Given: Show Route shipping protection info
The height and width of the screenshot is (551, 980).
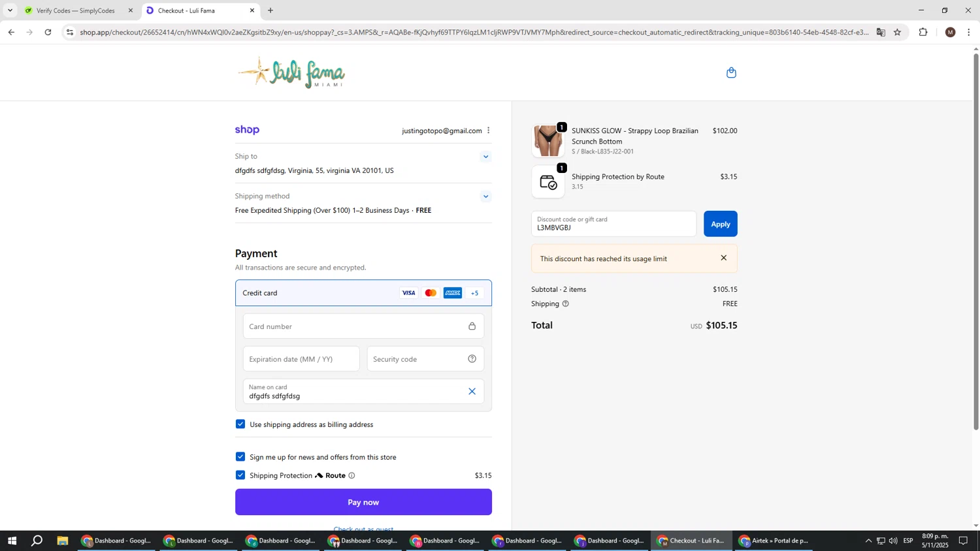Looking at the screenshot, I should (x=351, y=475).
